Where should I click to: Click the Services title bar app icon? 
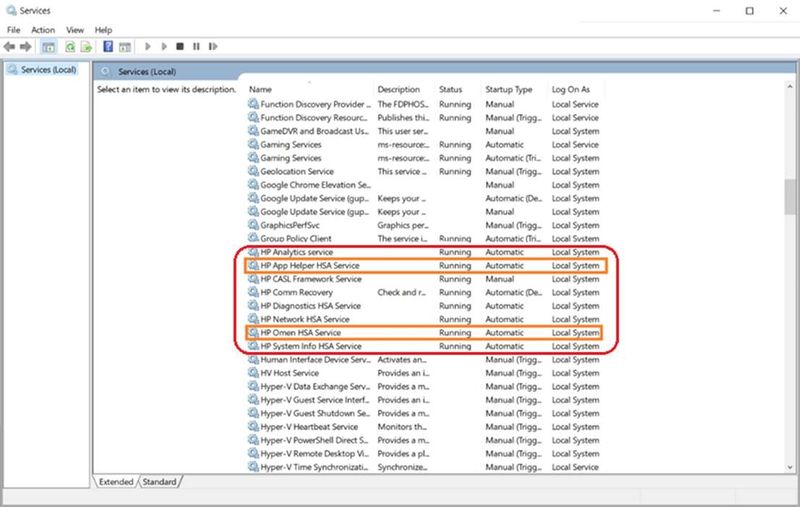(11, 10)
